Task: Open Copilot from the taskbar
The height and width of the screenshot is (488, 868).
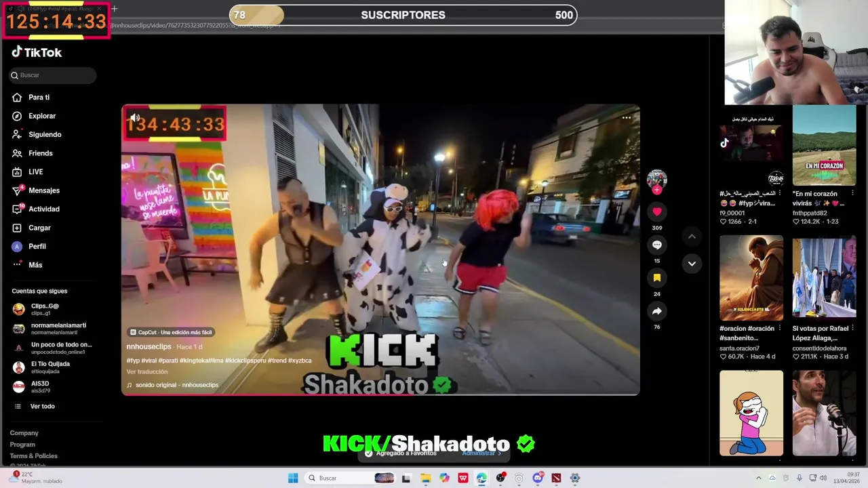Action: [x=444, y=478]
